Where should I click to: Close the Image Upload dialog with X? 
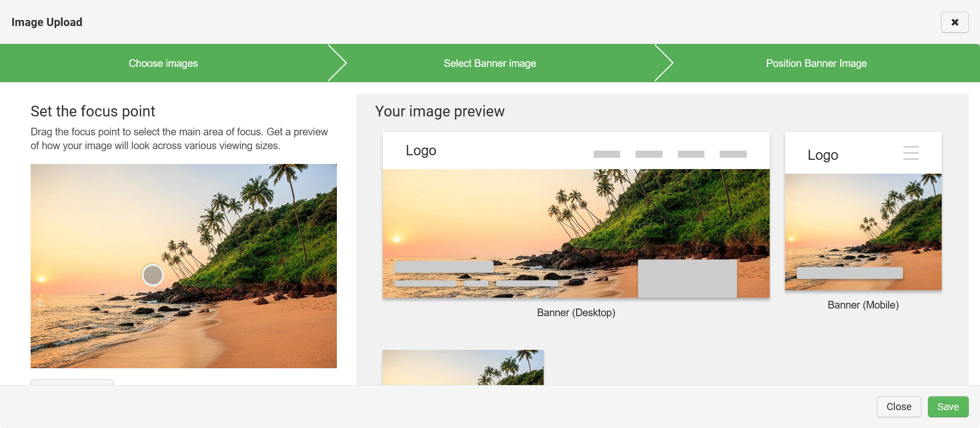(x=954, y=22)
